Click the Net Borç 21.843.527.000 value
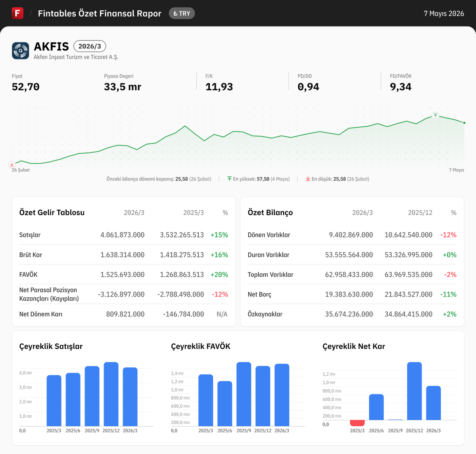The image size is (476, 454). pos(409,294)
